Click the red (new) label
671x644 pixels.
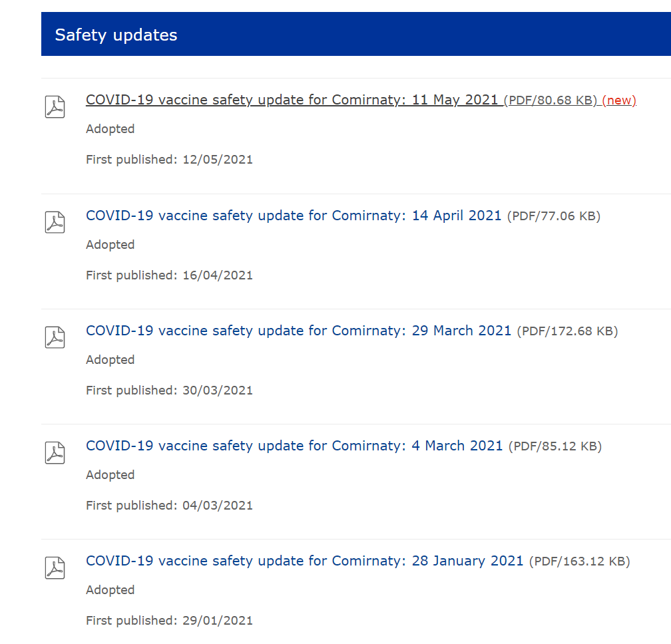[619, 100]
